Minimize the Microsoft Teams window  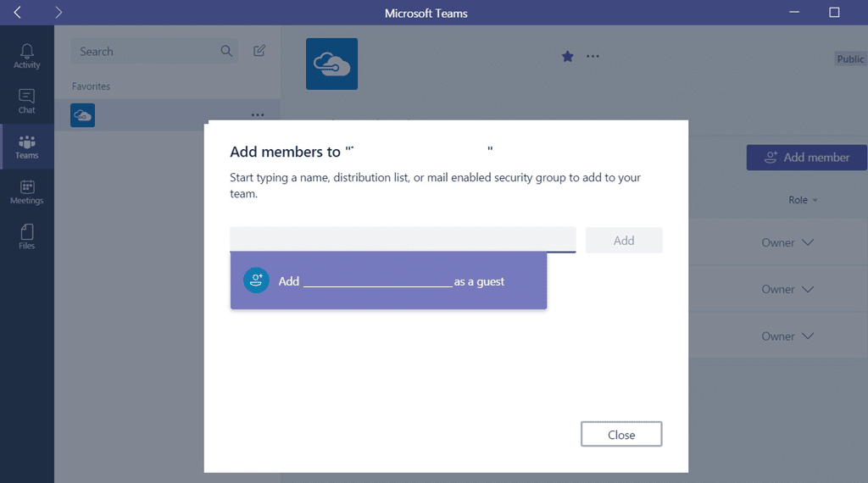pyautogui.click(x=793, y=12)
